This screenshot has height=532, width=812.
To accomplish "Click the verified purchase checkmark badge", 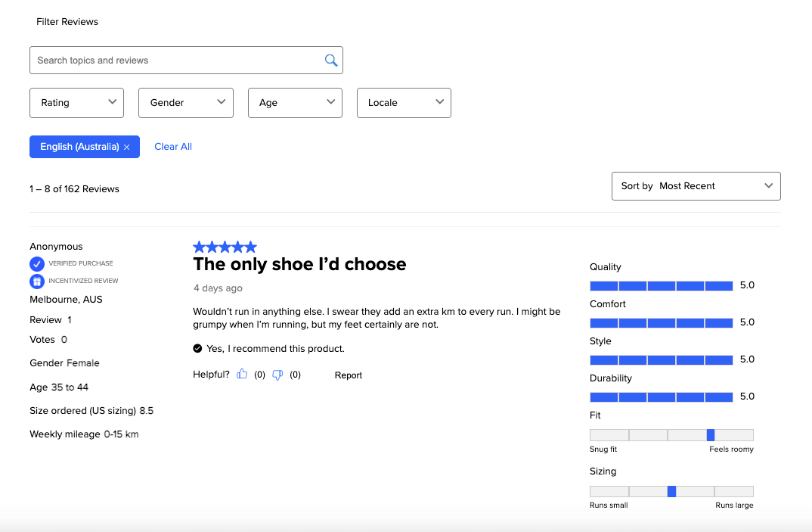I will point(37,263).
